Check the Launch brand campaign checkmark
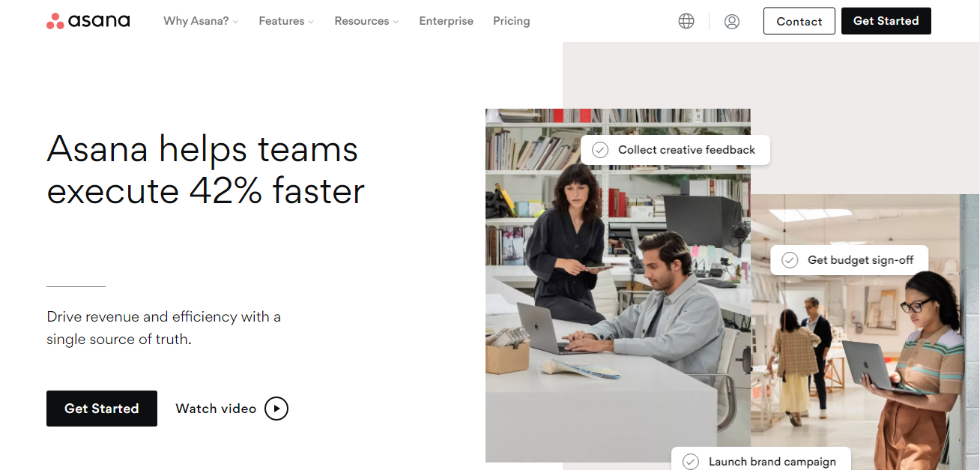 point(691,462)
